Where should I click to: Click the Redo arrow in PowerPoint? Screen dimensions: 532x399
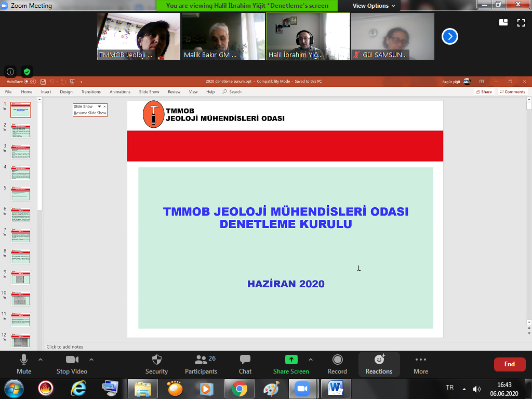[63, 82]
